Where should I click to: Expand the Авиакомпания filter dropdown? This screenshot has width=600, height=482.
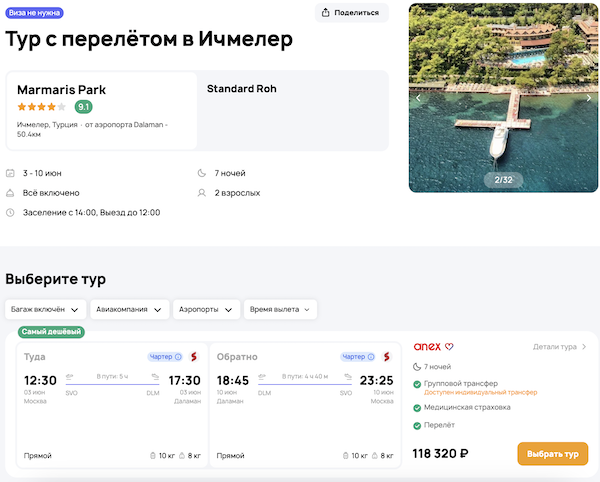point(129,309)
